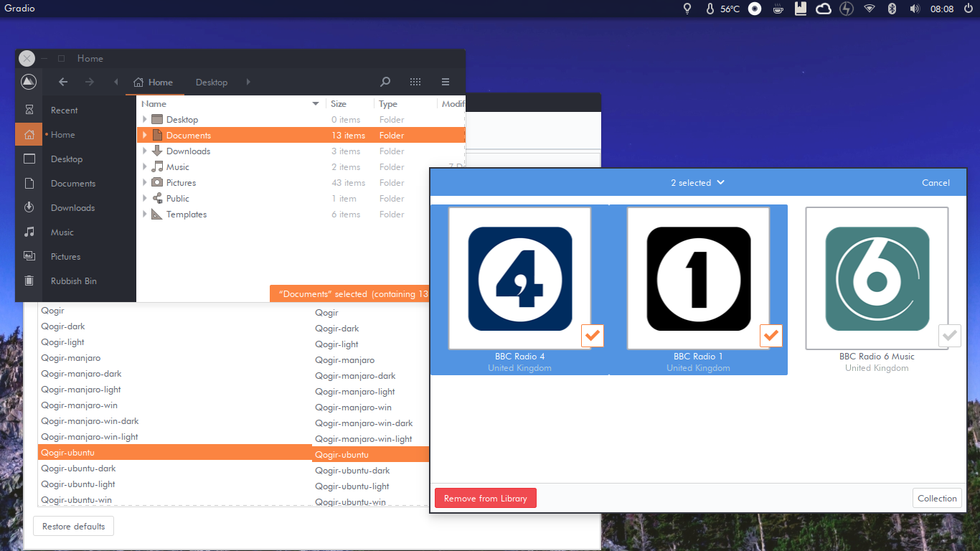Select the BBC Radio 6 Music checkbox
Screen dimensions: 980x551
click(949, 335)
